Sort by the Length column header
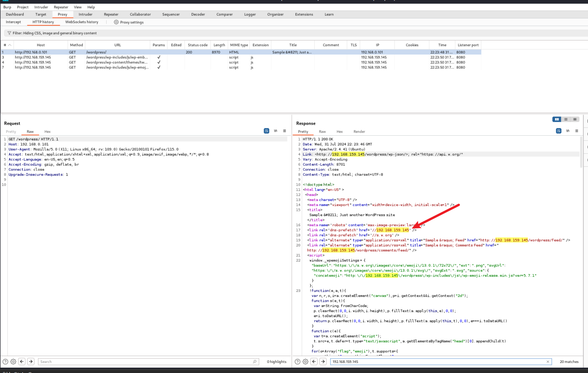Screen dimensions: 588x373 tap(219, 45)
